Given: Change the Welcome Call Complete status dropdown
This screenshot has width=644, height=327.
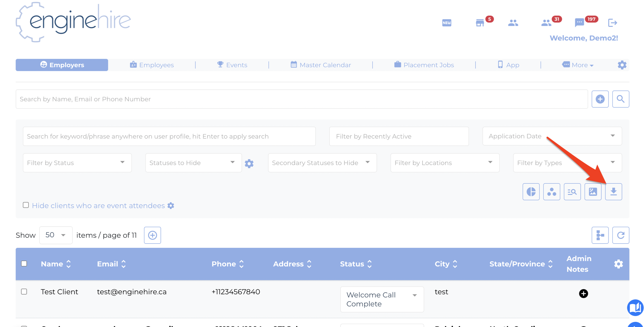Looking at the screenshot, I should (382, 299).
